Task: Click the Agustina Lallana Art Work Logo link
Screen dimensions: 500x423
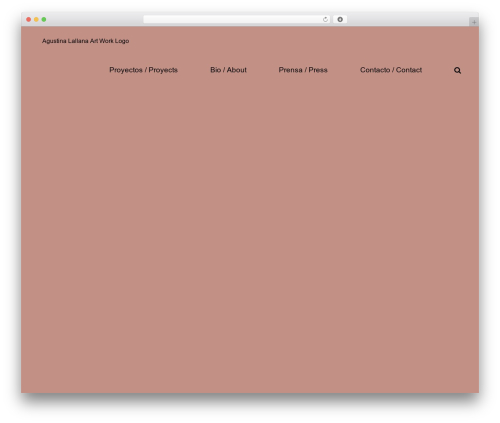Action: [85, 41]
